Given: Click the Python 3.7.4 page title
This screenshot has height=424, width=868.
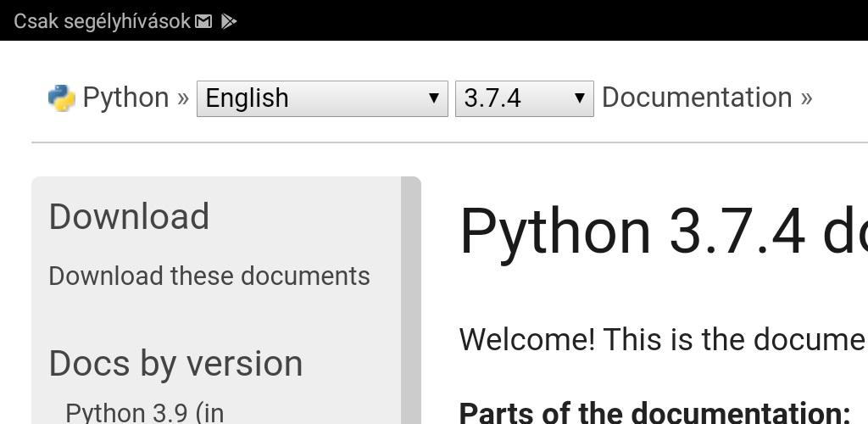Looking at the screenshot, I should coord(663,232).
